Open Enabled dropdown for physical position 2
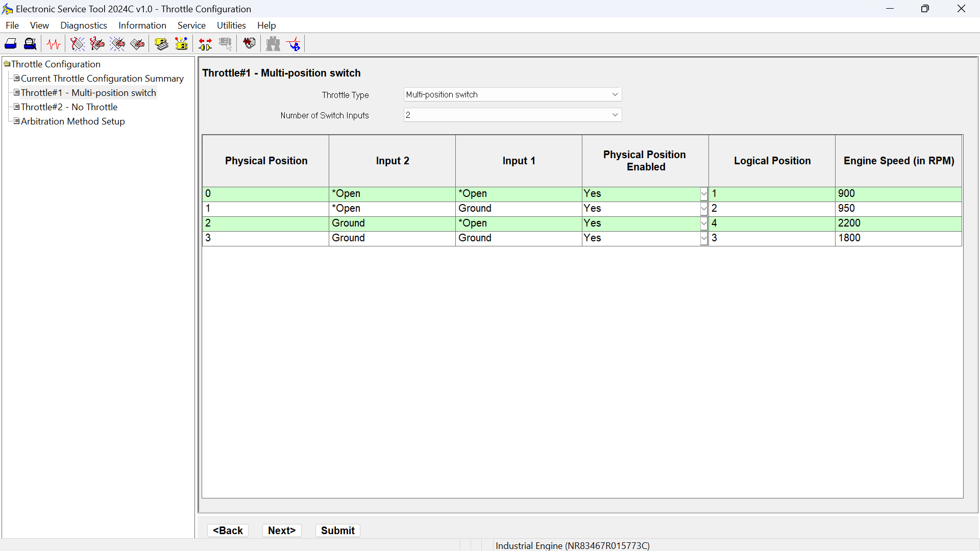This screenshot has width=980, height=551. [x=704, y=223]
